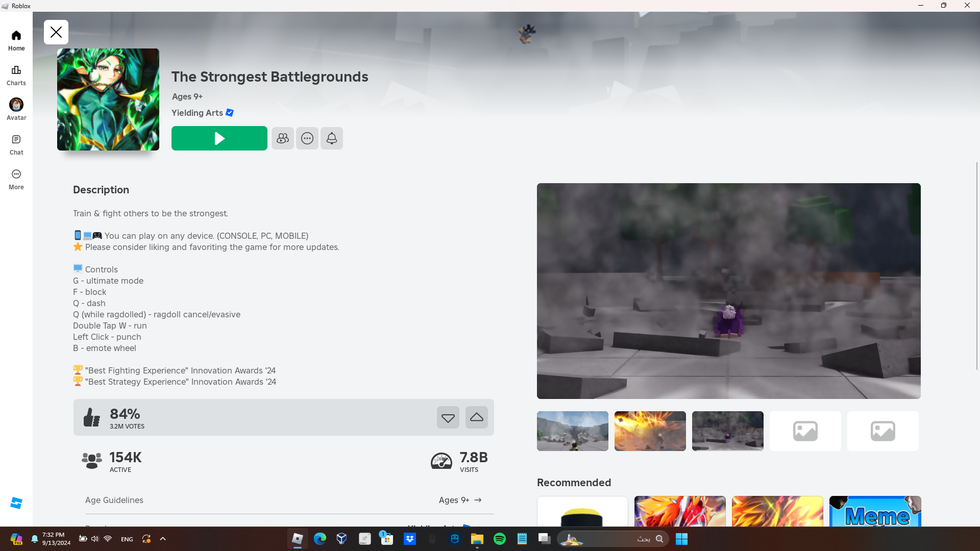Click the volume speaker icon in tray
This screenshot has height=551, width=980.
[x=95, y=539]
